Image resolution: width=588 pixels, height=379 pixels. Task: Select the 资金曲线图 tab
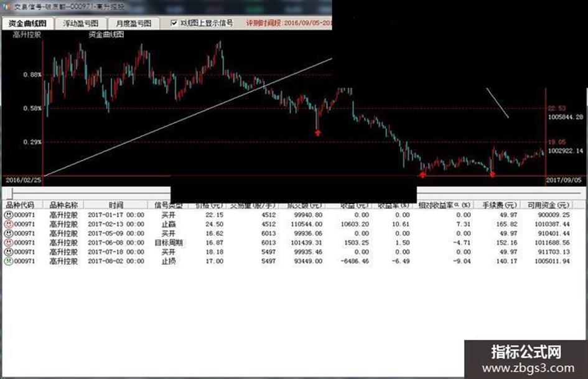pos(27,23)
